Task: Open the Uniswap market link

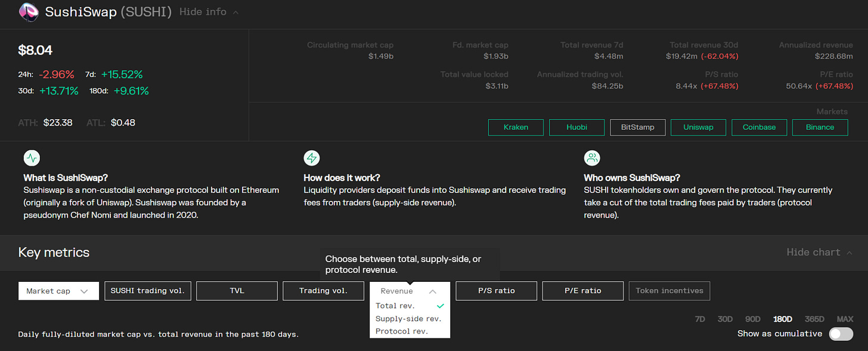Action: click(698, 127)
